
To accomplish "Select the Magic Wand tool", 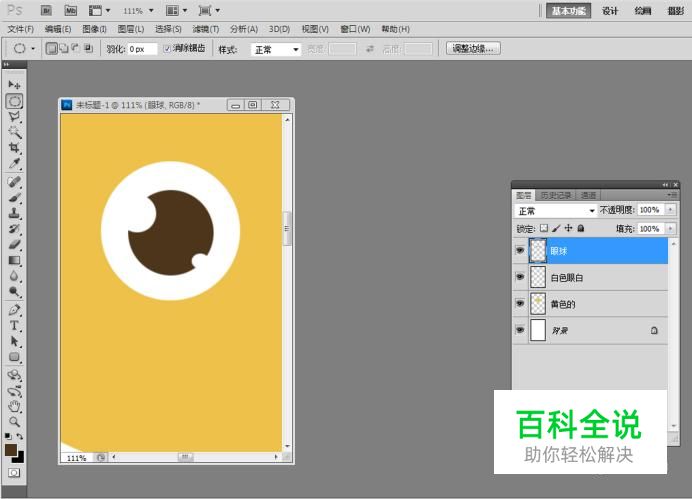I will (x=14, y=132).
